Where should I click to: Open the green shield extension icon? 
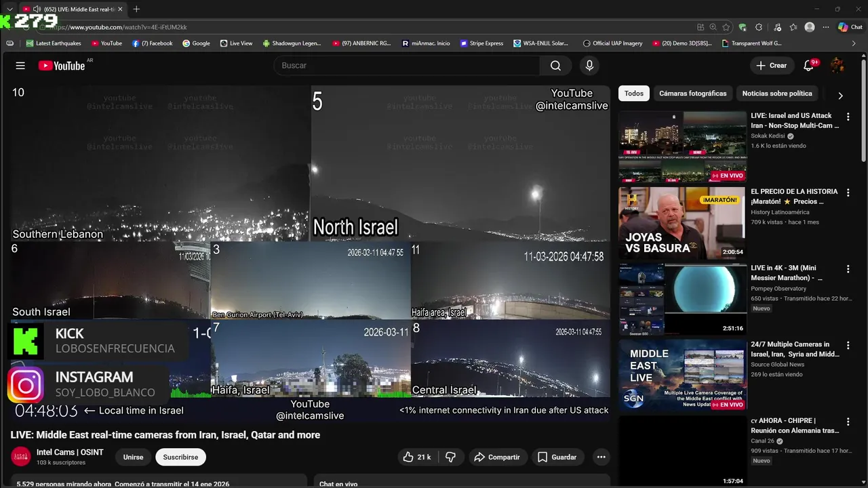point(743,27)
